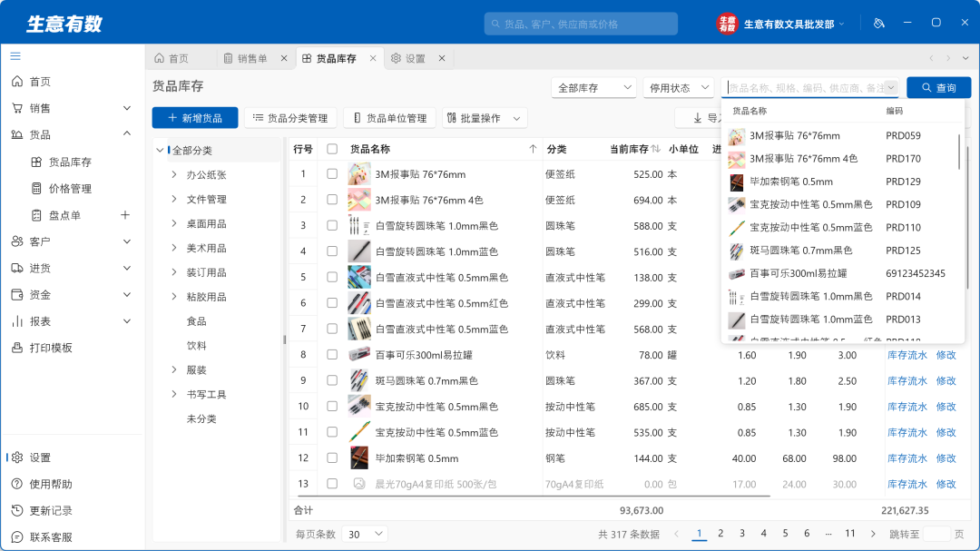Focus the global search box at top
The image size is (980, 551).
(581, 24)
